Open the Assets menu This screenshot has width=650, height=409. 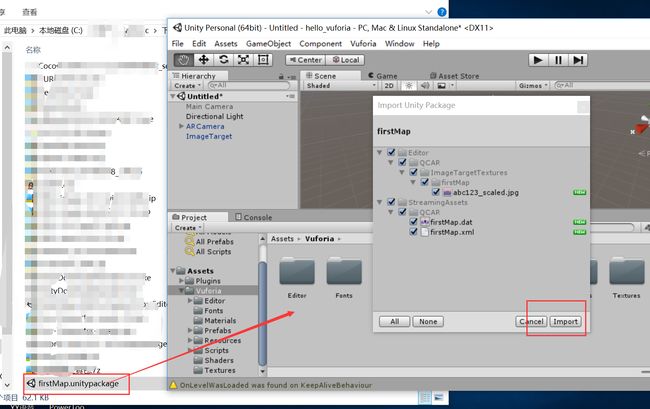[x=226, y=44]
